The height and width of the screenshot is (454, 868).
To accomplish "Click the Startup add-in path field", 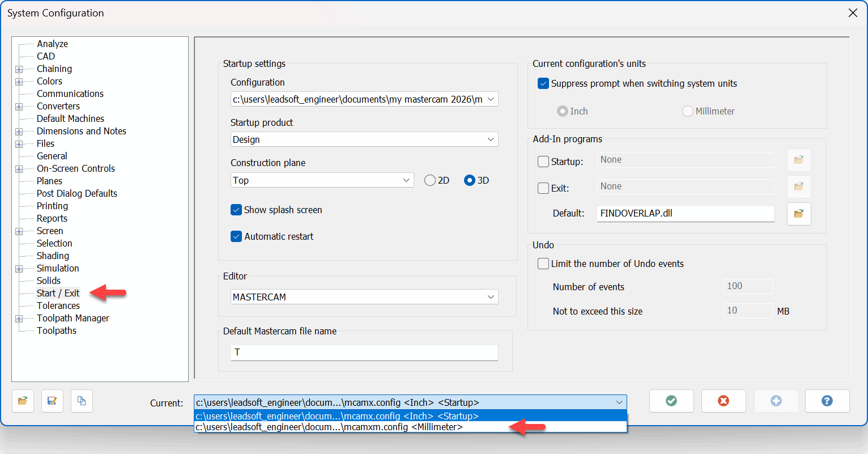I will (x=686, y=160).
